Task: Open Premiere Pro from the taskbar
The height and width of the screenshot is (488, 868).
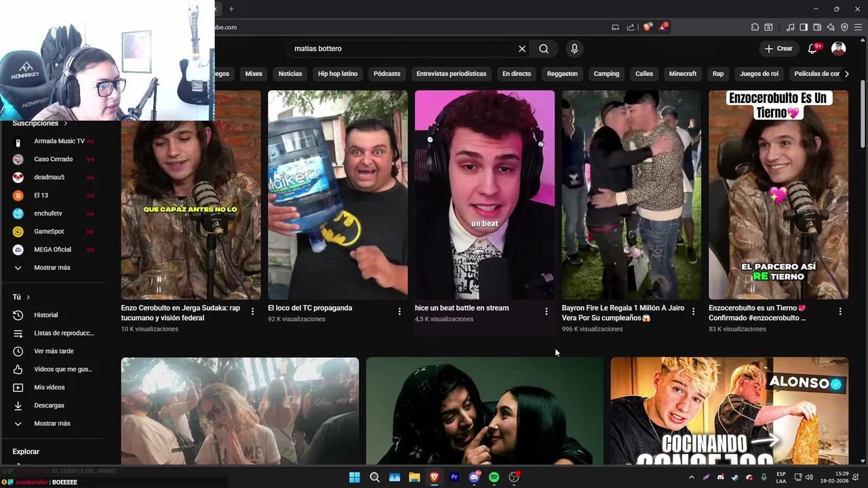Action: (x=454, y=477)
